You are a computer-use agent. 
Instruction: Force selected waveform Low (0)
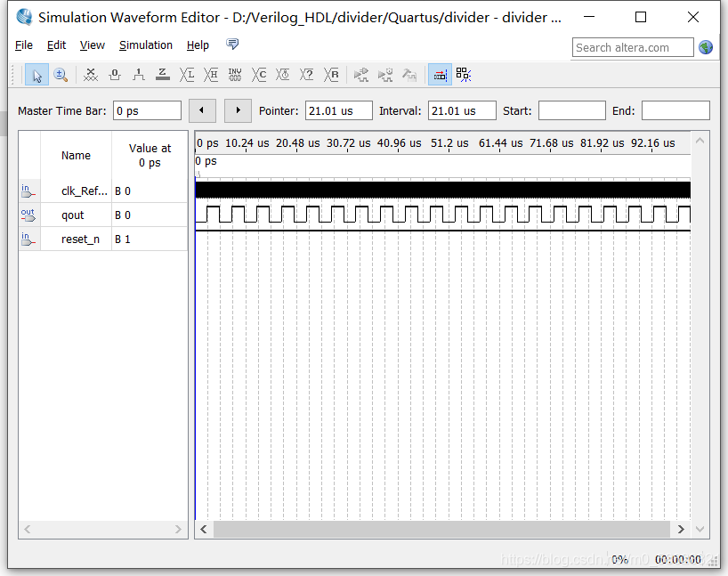point(115,75)
